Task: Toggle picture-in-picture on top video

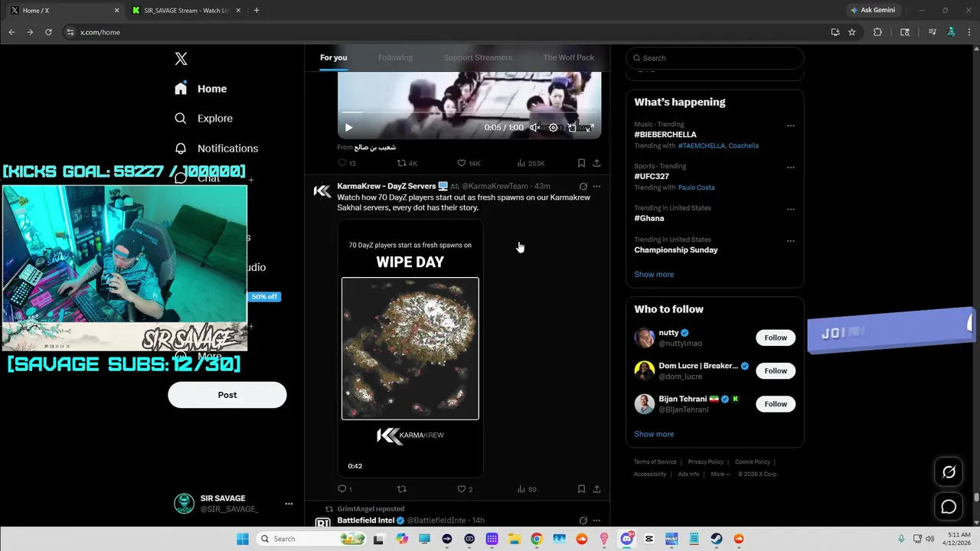Action: coord(572,128)
